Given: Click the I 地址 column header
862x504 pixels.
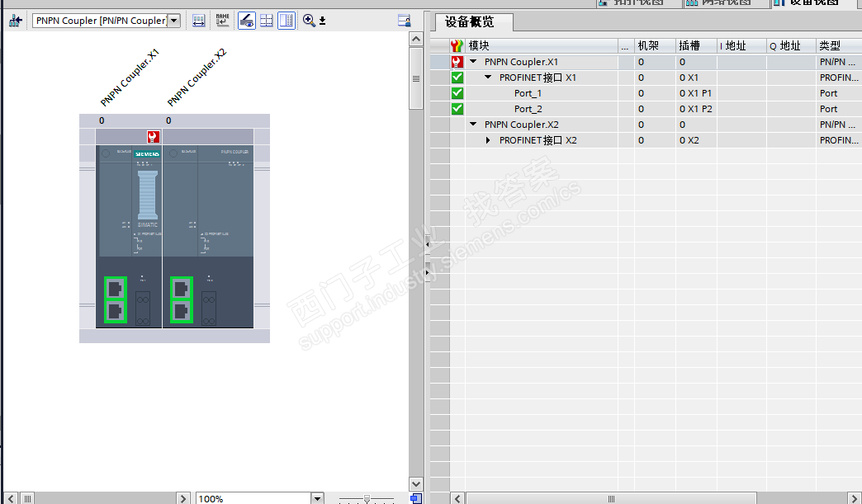Looking at the screenshot, I should click(741, 45).
